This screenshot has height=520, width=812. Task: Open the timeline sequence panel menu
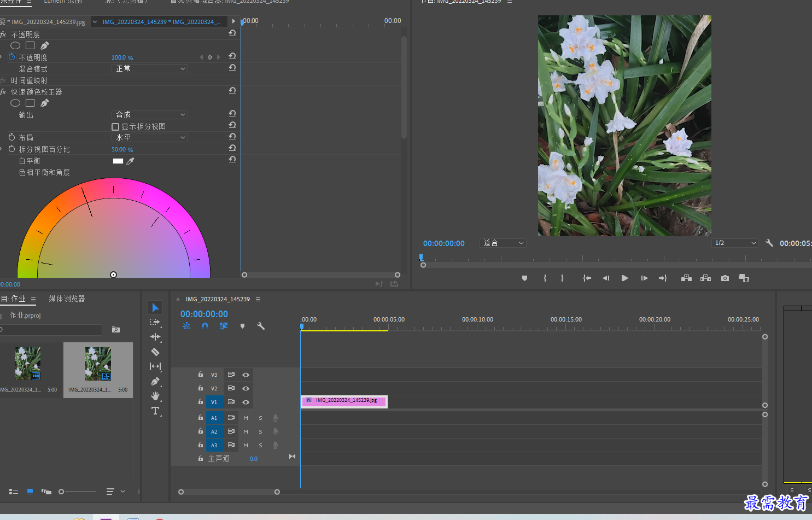click(258, 299)
